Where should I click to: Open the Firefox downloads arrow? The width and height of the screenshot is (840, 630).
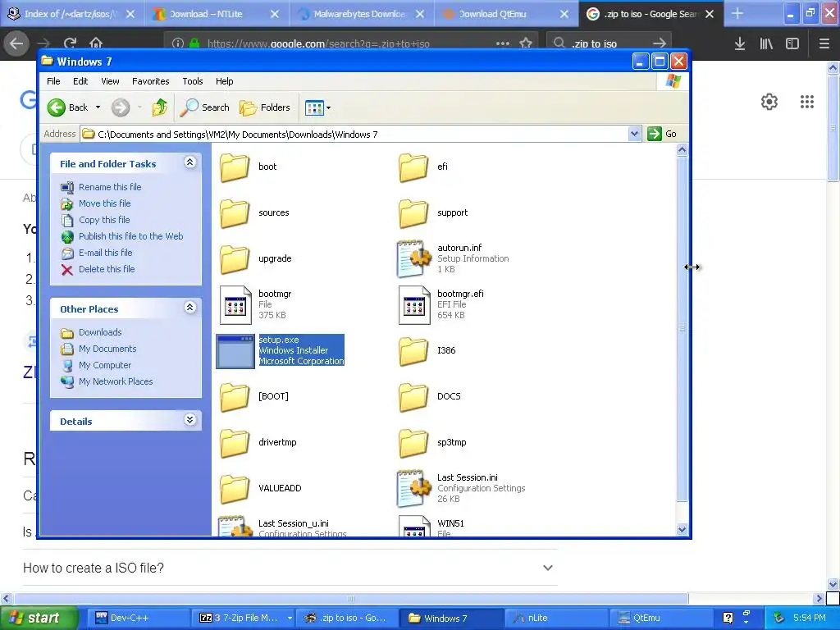(x=740, y=43)
